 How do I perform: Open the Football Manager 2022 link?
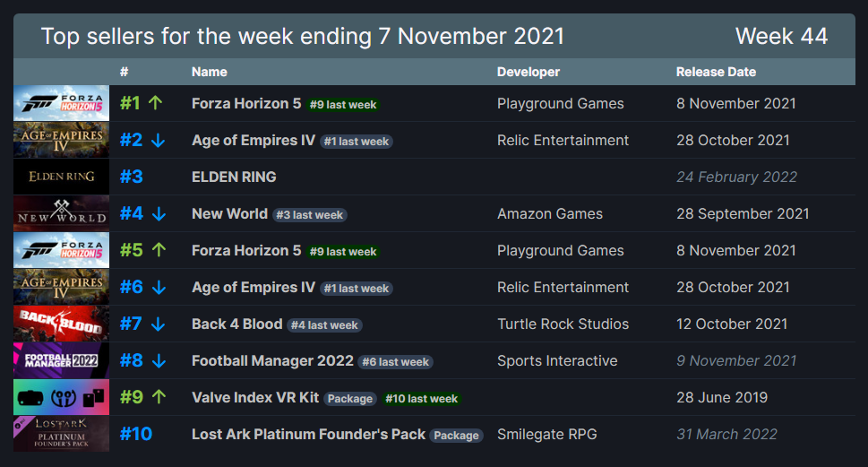(272, 360)
